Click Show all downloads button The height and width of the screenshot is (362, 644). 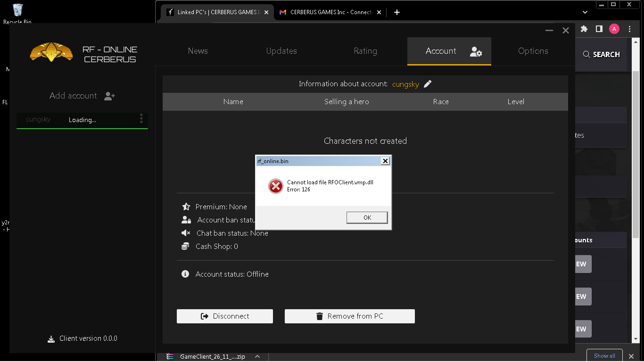pos(604,356)
